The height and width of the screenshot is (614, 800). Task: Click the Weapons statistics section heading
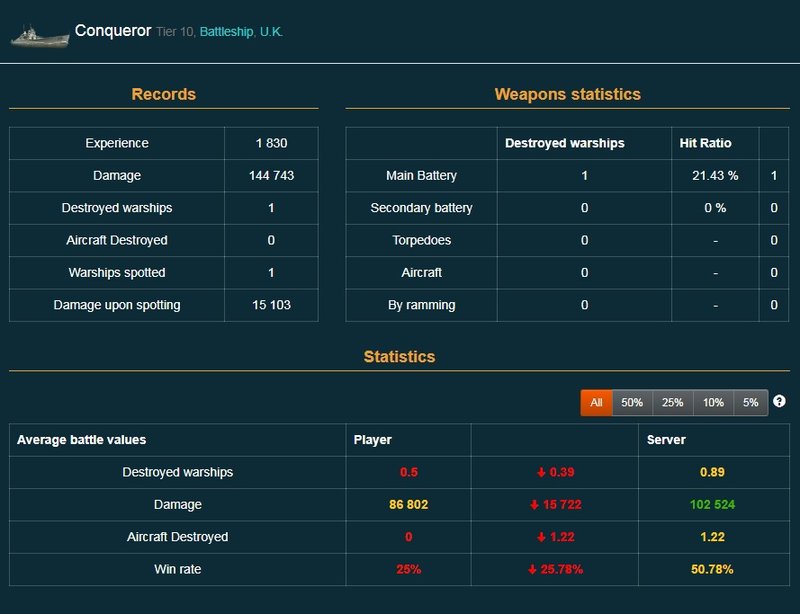567,94
